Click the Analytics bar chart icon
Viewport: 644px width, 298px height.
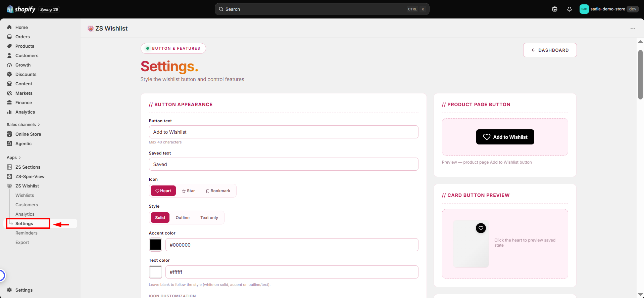click(9, 112)
